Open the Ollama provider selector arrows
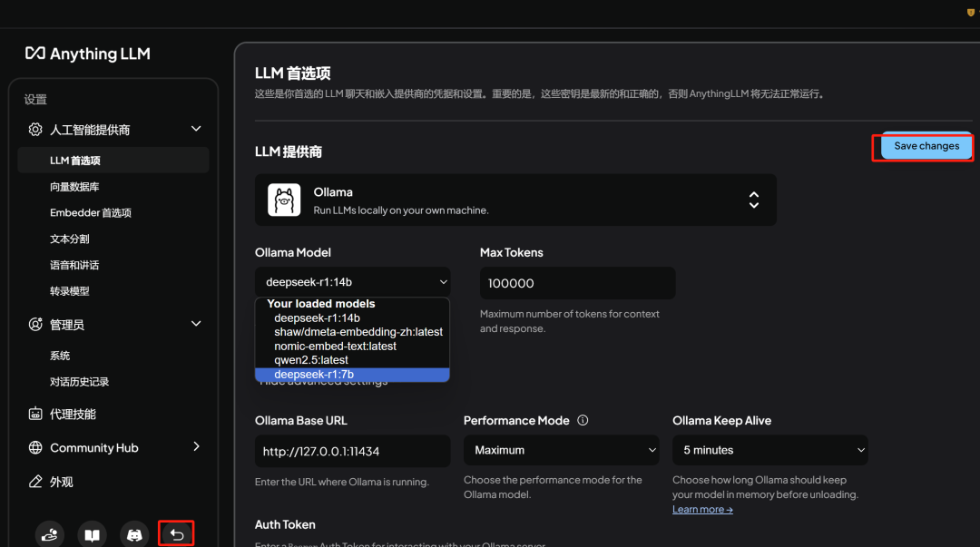Screen dimensions: 980x547 (x=754, y=200)
